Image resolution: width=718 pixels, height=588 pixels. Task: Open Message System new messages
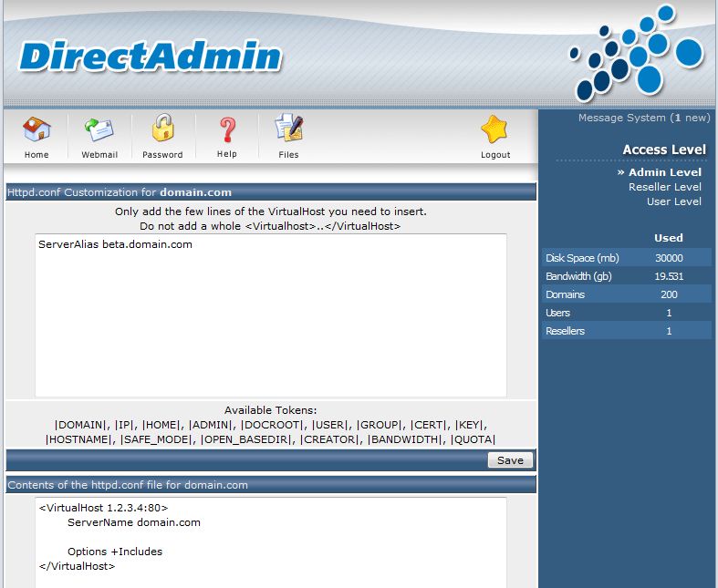click(x=644, y=118)
